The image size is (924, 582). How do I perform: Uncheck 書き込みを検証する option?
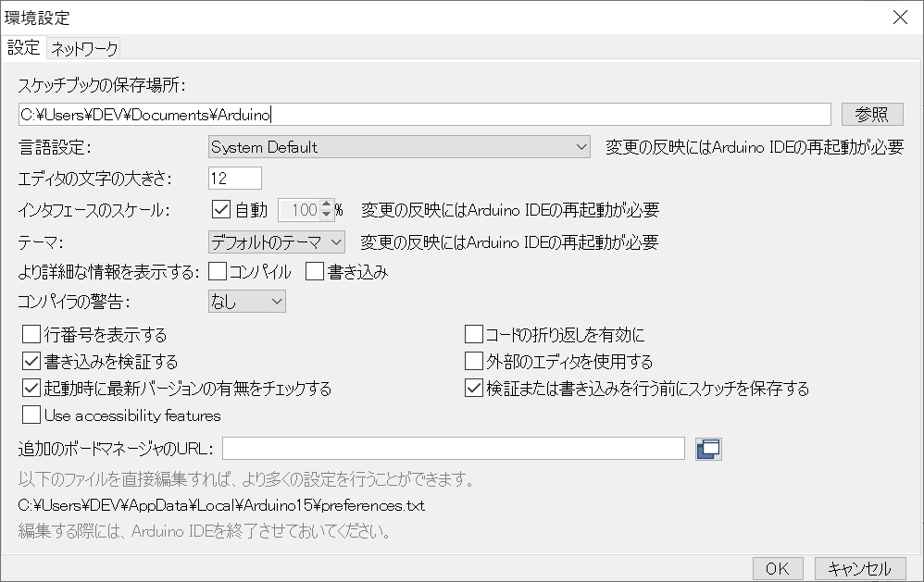tap(31, 361)
